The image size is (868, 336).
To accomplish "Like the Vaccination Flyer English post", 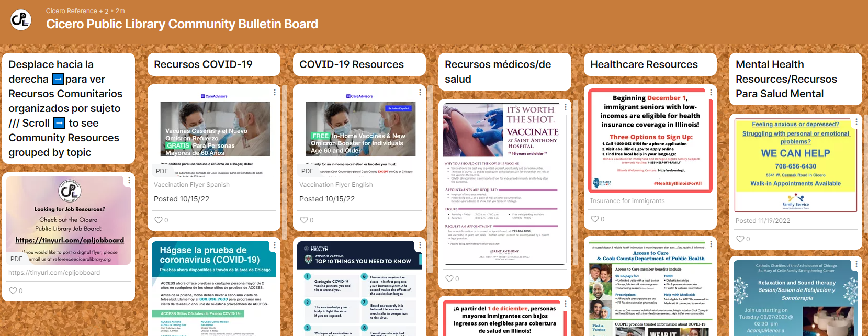I will tap(303, 220).
